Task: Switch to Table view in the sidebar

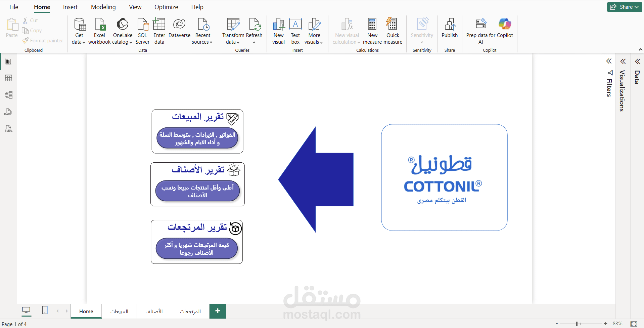Action: [x=8, y=78]
